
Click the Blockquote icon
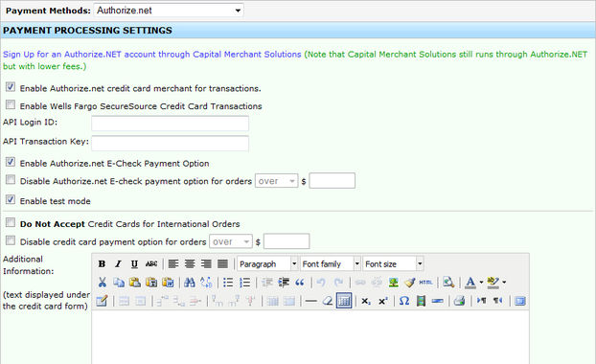(300, 282)
